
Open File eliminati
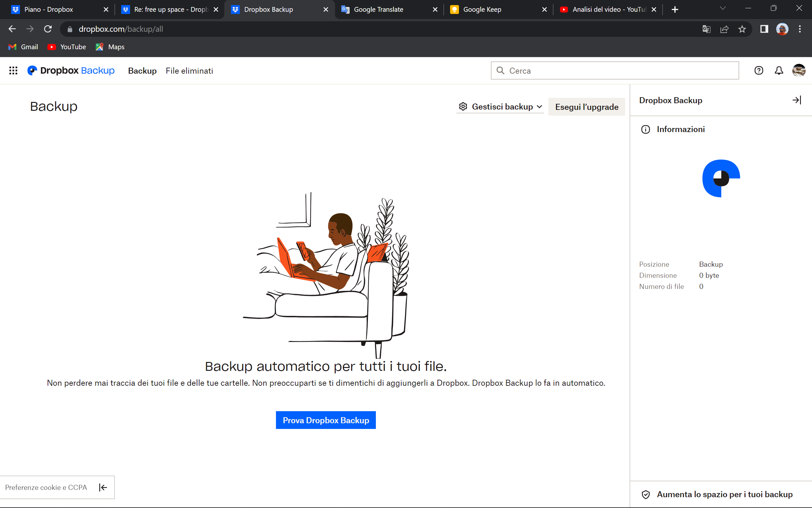pyautogui.click(x=189, y=71)
